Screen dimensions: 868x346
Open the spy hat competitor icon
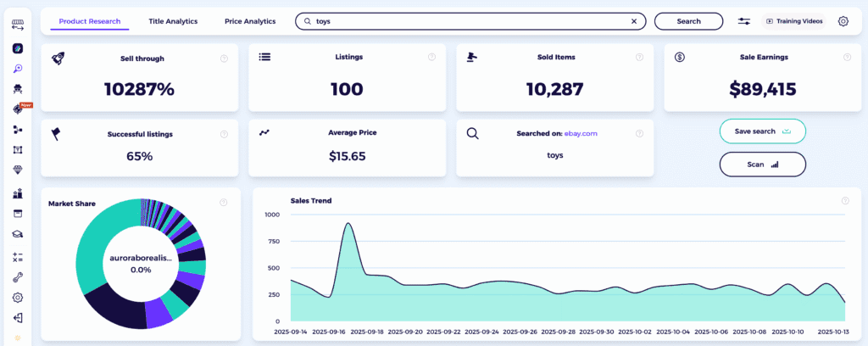18,88
